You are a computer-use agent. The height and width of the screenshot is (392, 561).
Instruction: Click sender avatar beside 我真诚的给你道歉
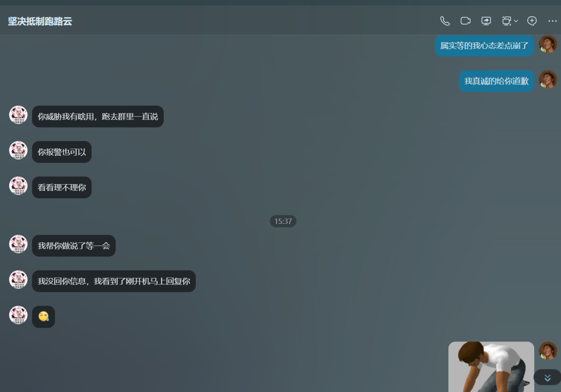548,80
